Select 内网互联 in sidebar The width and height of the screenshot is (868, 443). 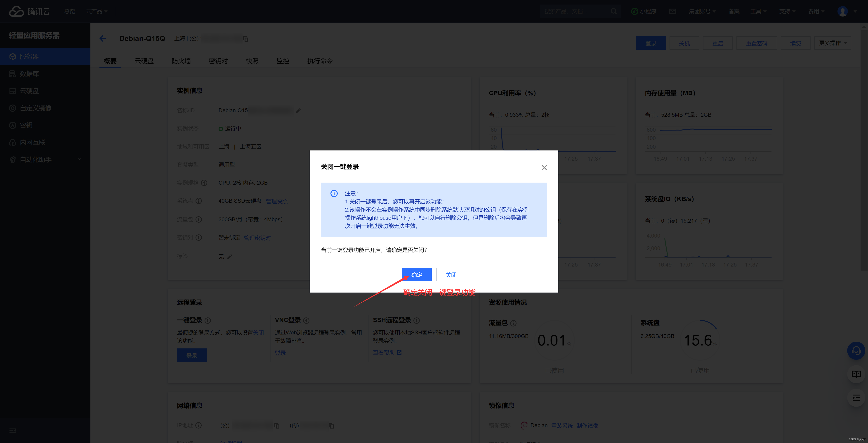(45, 142)
